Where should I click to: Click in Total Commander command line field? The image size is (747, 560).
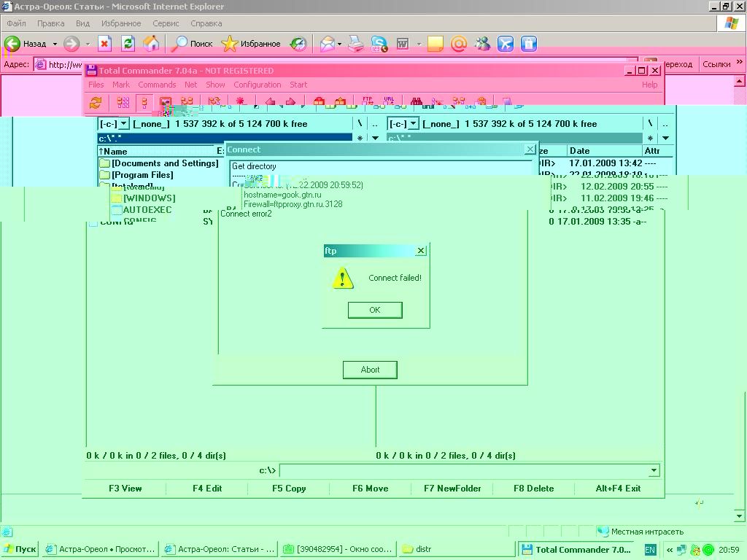[x=465, y=470]
